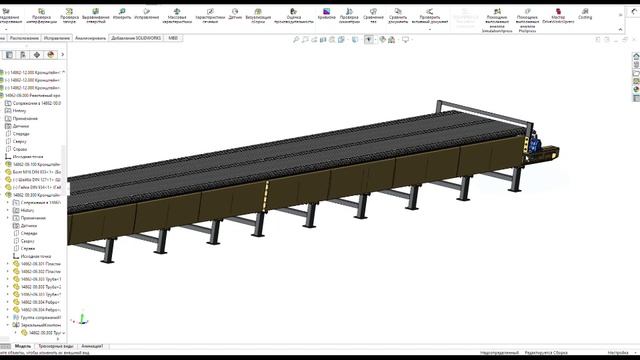Open the Appearances colored ball icon in task pane

636,89
